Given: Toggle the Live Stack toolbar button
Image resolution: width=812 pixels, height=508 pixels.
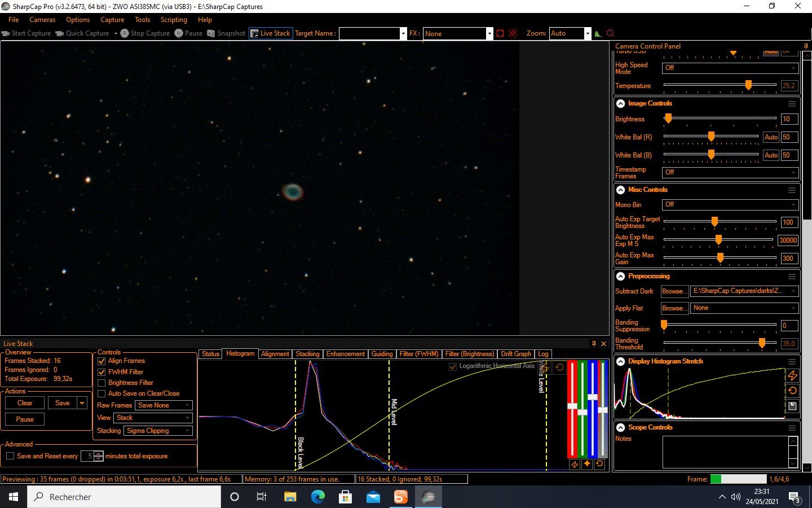Looking at the screenshot, I should [270, 33].
